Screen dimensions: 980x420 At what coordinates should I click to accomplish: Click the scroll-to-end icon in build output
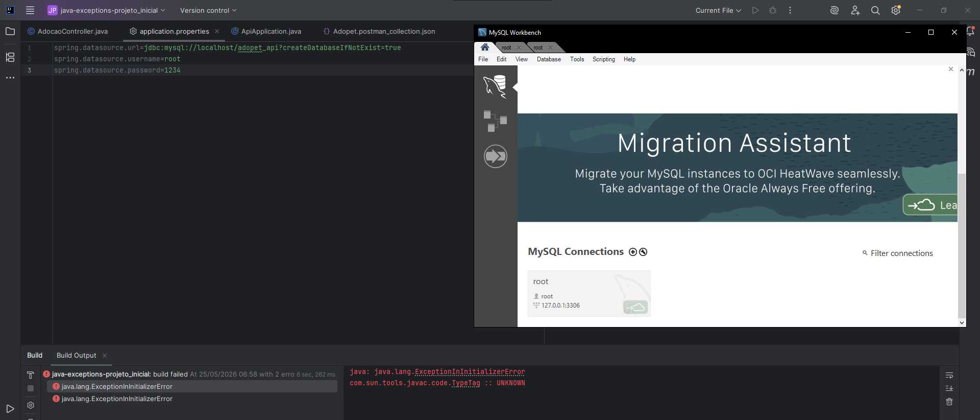coord(949,388)
